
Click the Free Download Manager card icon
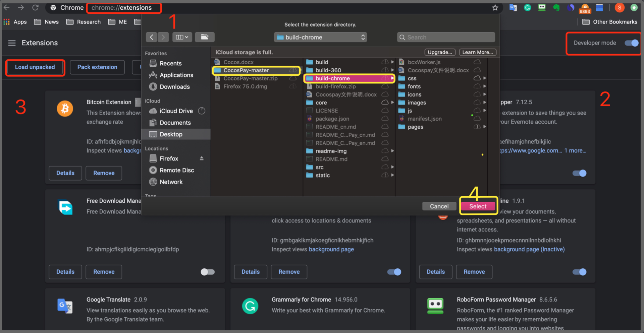65,207
